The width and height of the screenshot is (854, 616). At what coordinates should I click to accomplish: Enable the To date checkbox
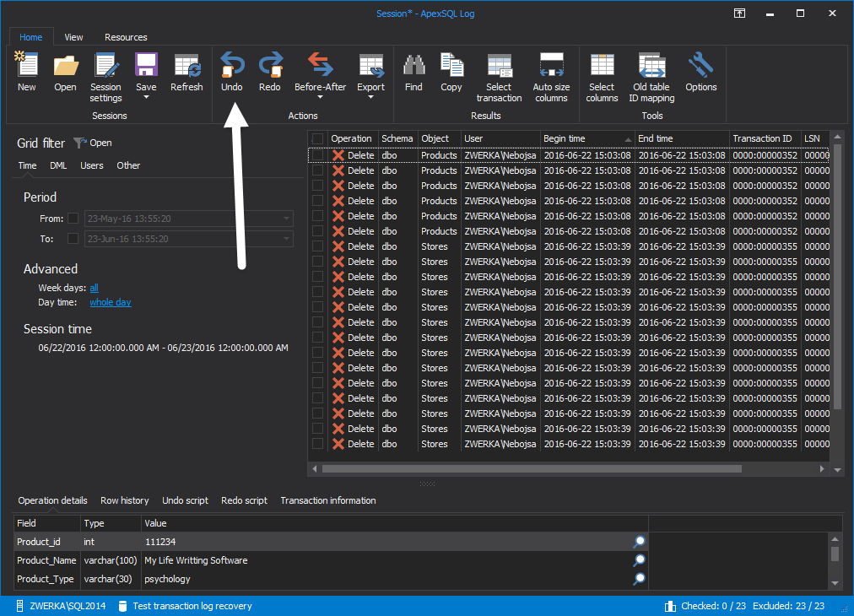73,239
